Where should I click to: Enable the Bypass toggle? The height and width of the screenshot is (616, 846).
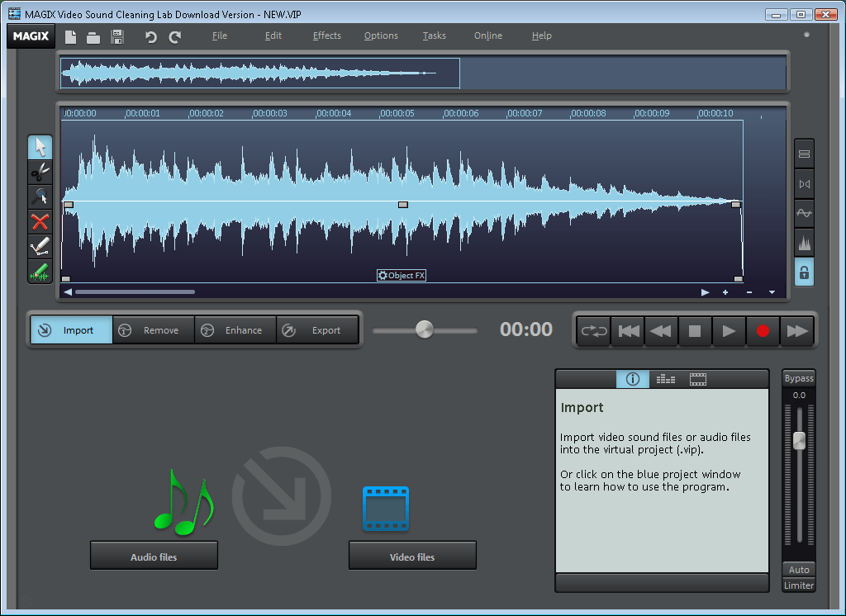pyautogui.click(x=798, y=377)
